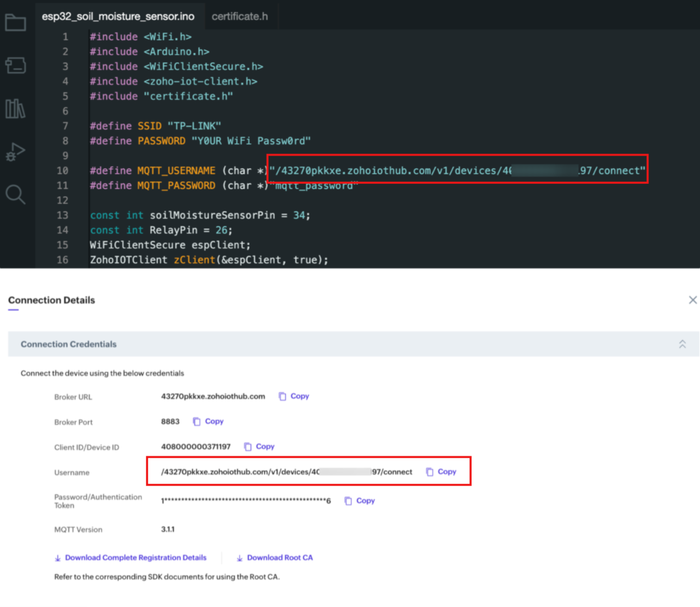
Task: Place cursor on #include <zoho-iot-client.h> line
Action: [173, 81]
